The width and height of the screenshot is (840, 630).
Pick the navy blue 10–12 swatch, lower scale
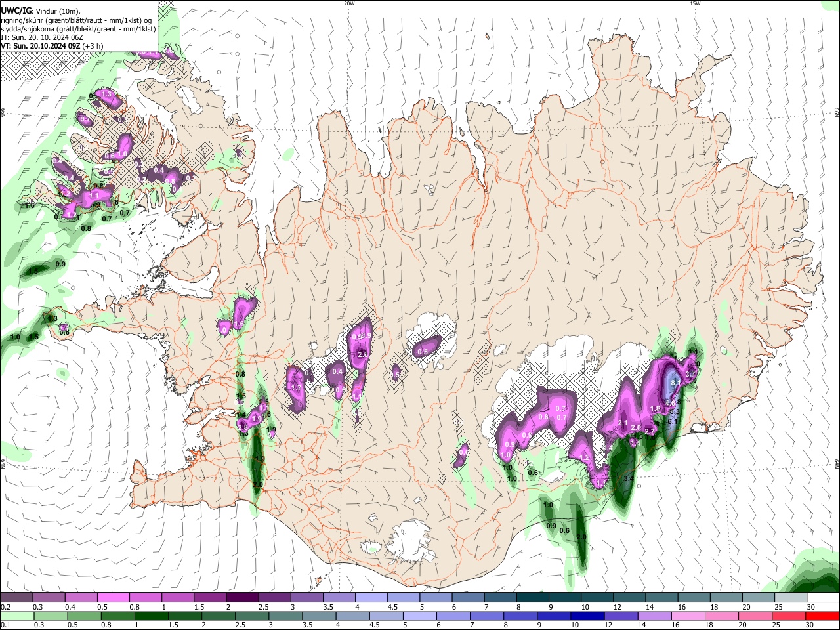(587, 616)
